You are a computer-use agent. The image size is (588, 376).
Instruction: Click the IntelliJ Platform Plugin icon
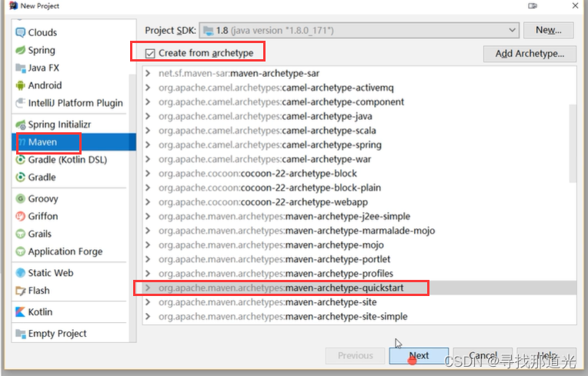click(x=20, y=103)
